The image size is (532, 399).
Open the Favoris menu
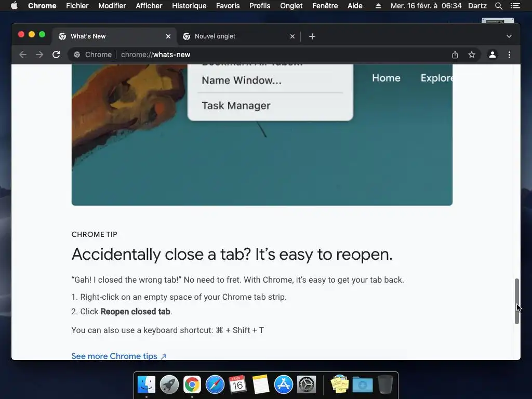(x=228, y=6)
